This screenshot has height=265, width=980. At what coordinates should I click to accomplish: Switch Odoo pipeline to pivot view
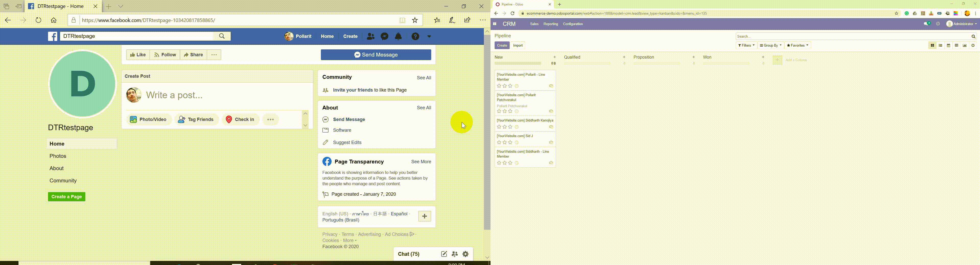pos(956,46)
